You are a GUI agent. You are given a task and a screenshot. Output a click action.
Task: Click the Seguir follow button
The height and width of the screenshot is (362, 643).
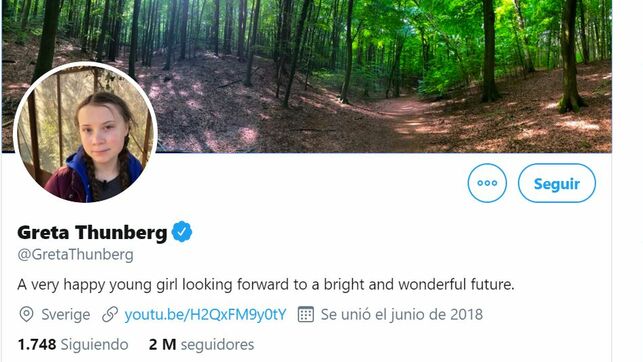tap(556, 183)
